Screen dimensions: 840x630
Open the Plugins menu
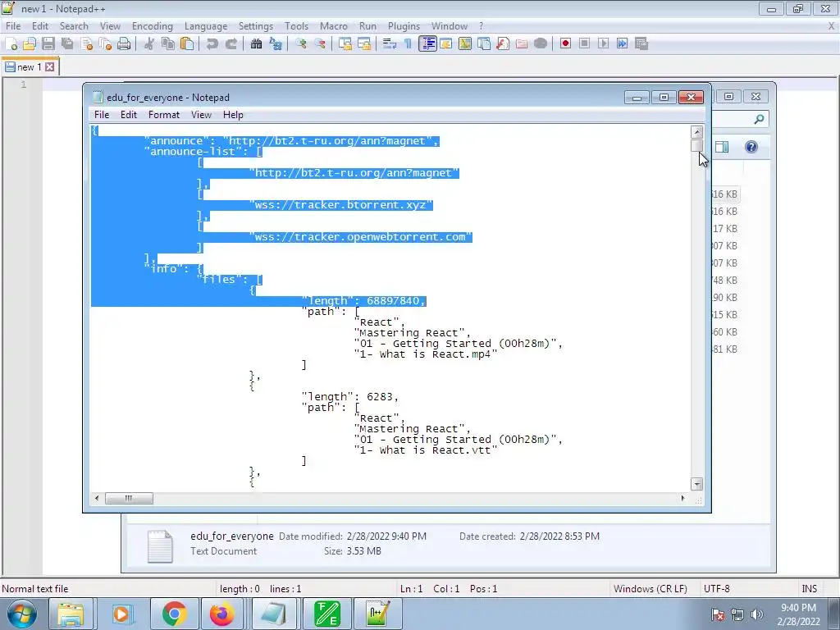404,26
